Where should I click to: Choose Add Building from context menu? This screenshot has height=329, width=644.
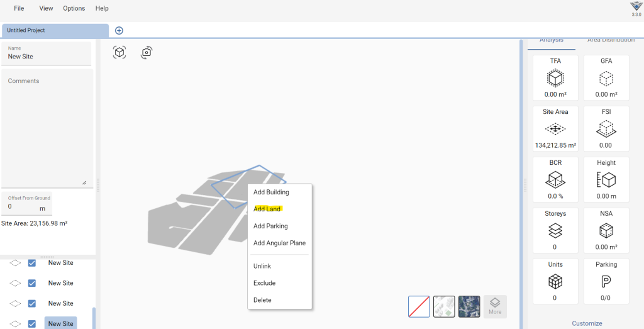[x=280, y=192]
